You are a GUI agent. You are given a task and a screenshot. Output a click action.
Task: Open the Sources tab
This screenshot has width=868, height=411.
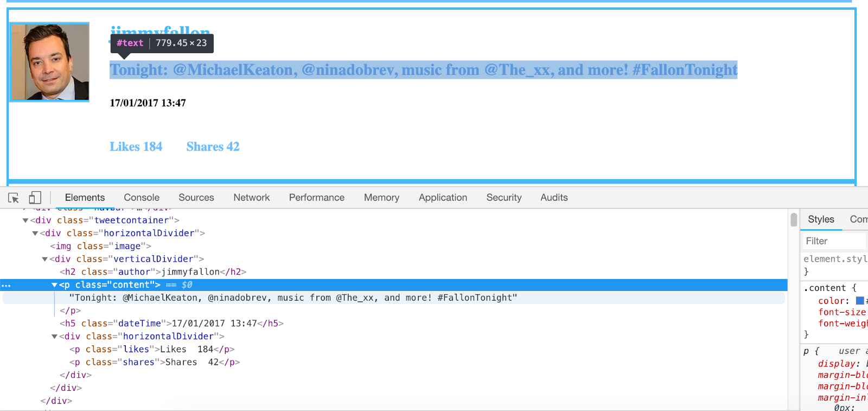196,198
